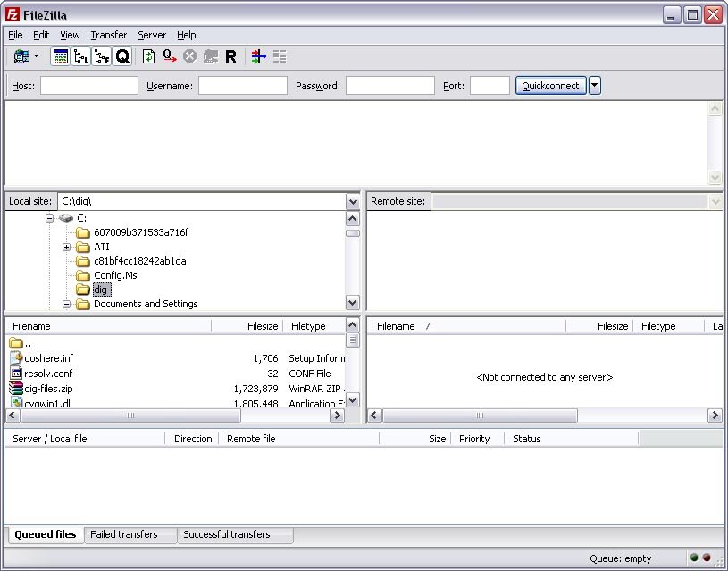The height and width of the screenshot is (571, 728).
Task: Select folder 607009b371533a716f
Action: pyautogui.click(x=141, y=232)
